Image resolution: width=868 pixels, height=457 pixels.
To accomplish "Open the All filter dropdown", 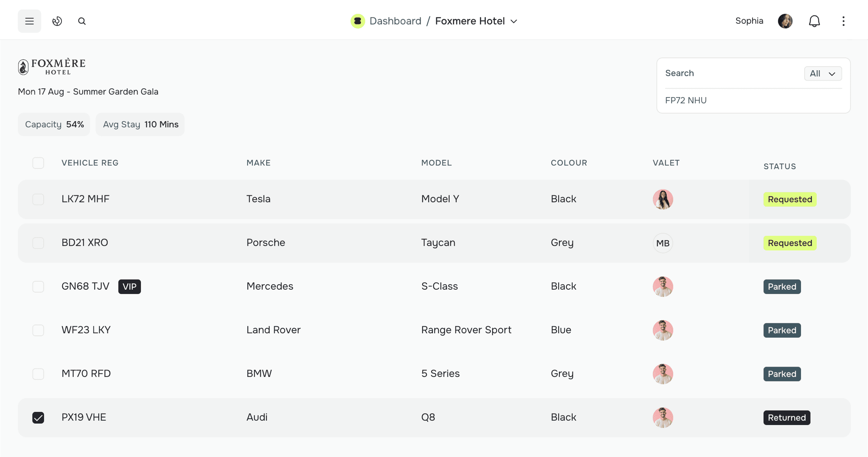I will 823,74.
